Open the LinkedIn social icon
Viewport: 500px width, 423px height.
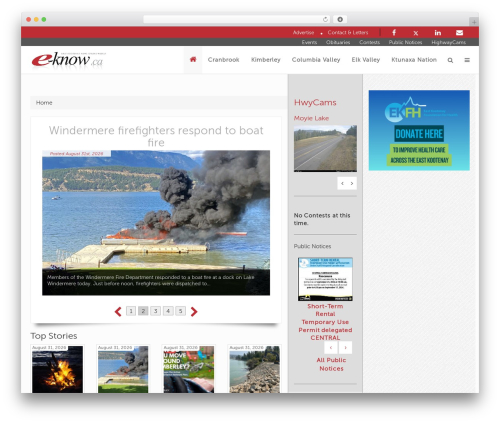pyautogui.click(x=438, y=33)
